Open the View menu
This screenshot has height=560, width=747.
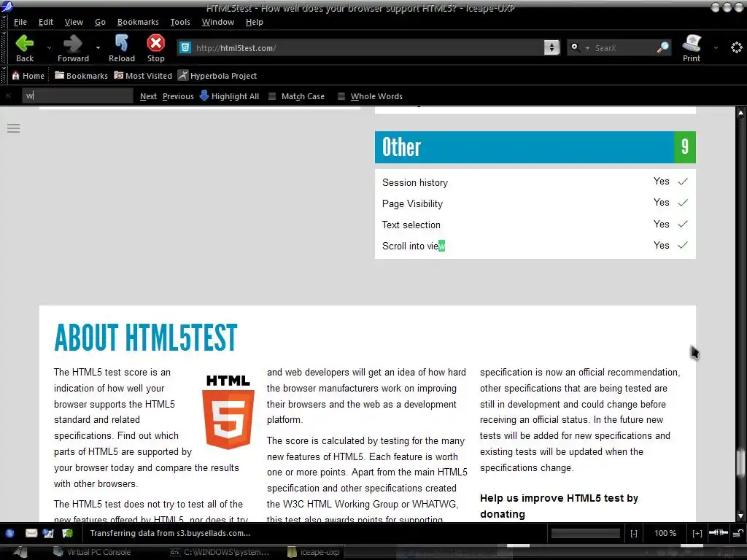74,22
